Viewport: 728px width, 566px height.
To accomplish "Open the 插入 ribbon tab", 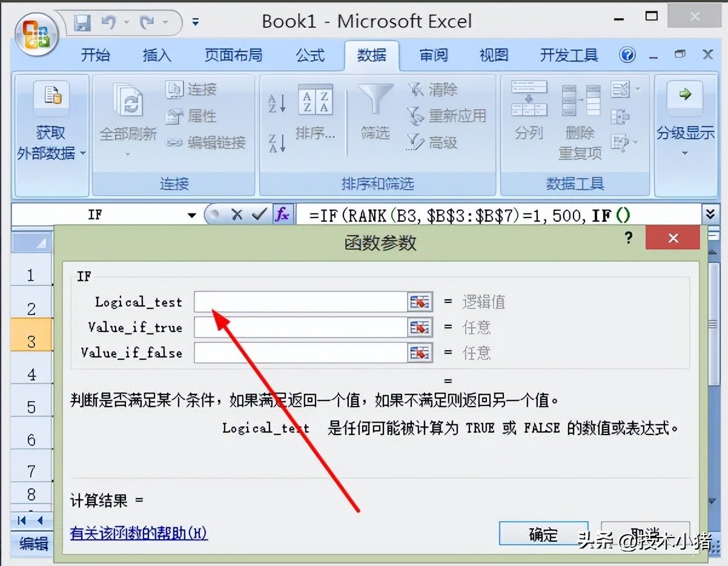I will (157, 55).
